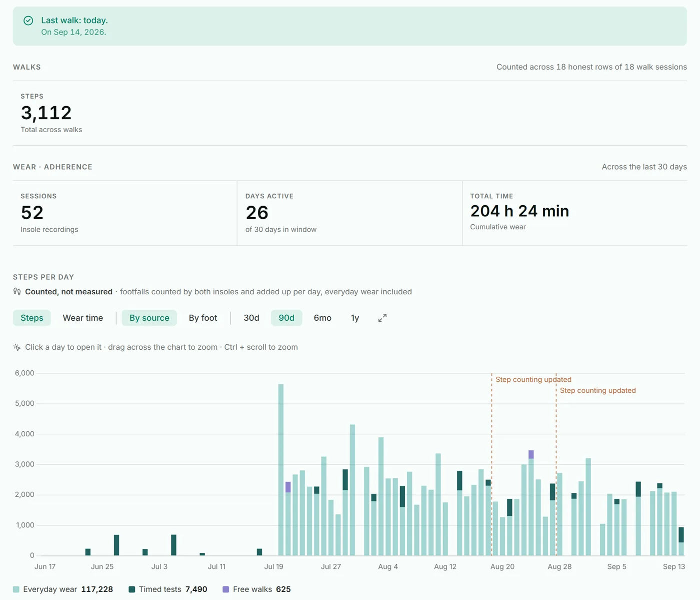This screenshot has width=700, height=600.
Task: Click the "On Sep 14, 2026." date text
Action: pyautogui.click(x=73, y=32)
